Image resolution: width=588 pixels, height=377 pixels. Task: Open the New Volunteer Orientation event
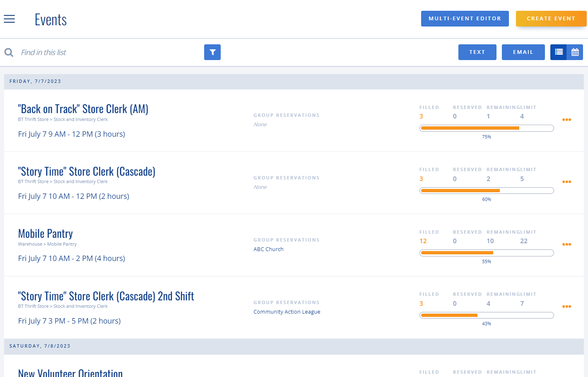[70, 372]
